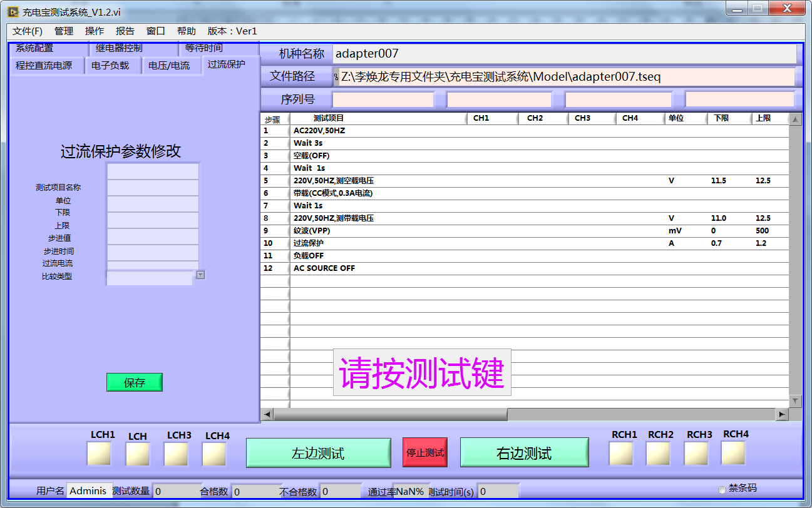Switch to the 程控直流电源 tab
812x508 pixels.
pos(46,65)
